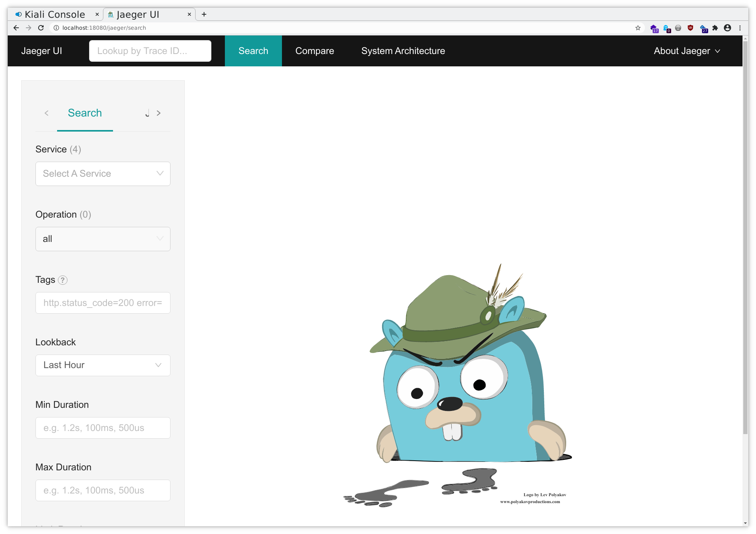Open Chrome three-dot menu
This screenshot has width=756, height=534.
pos(740,28)
